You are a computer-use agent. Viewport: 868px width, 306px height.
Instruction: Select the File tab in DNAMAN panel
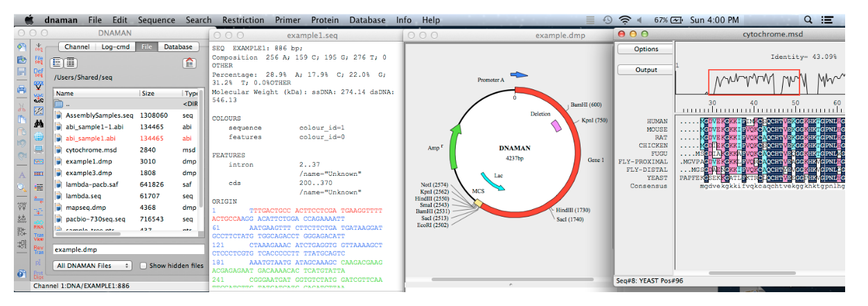pos(146,47)
